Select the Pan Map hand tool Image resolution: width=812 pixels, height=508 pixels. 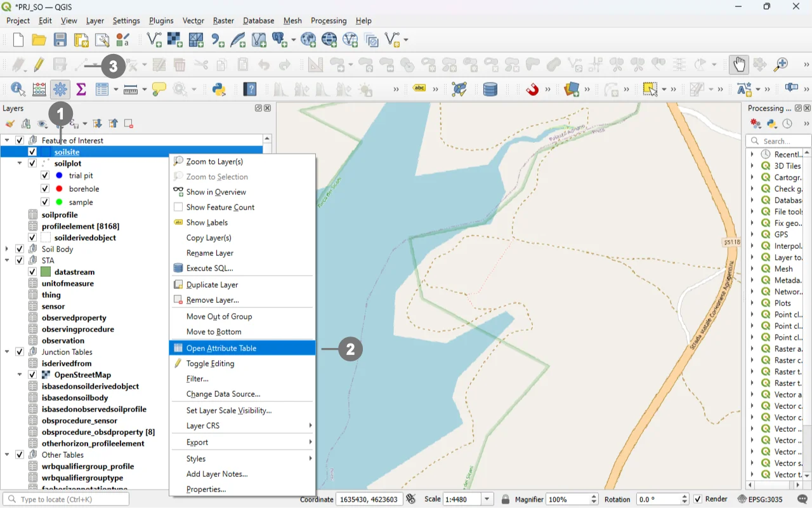point(738,65)
